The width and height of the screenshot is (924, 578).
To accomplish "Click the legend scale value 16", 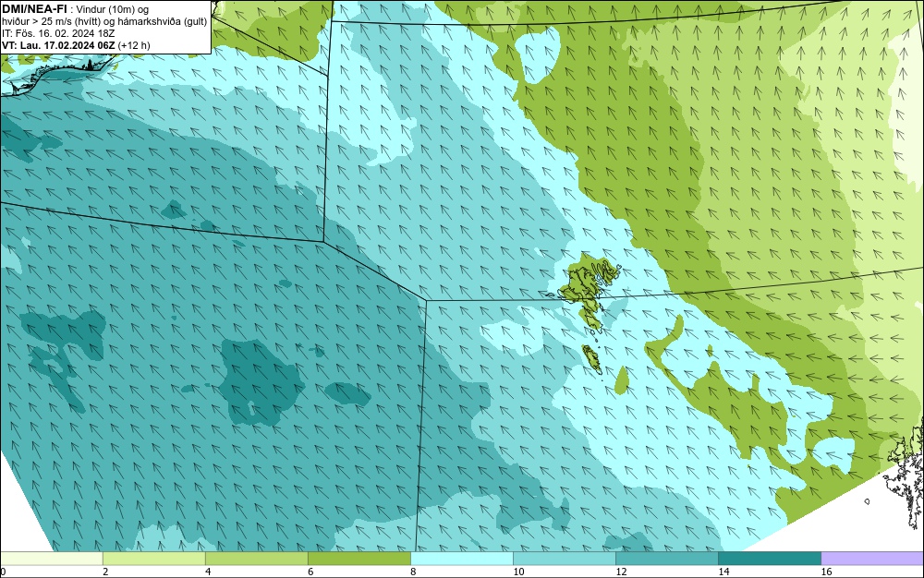I will (x=826, y=572).
